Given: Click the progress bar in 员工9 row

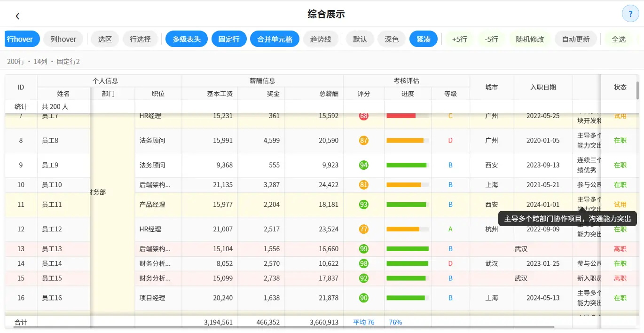Looking at the screenshot, I should coord(407,165).
